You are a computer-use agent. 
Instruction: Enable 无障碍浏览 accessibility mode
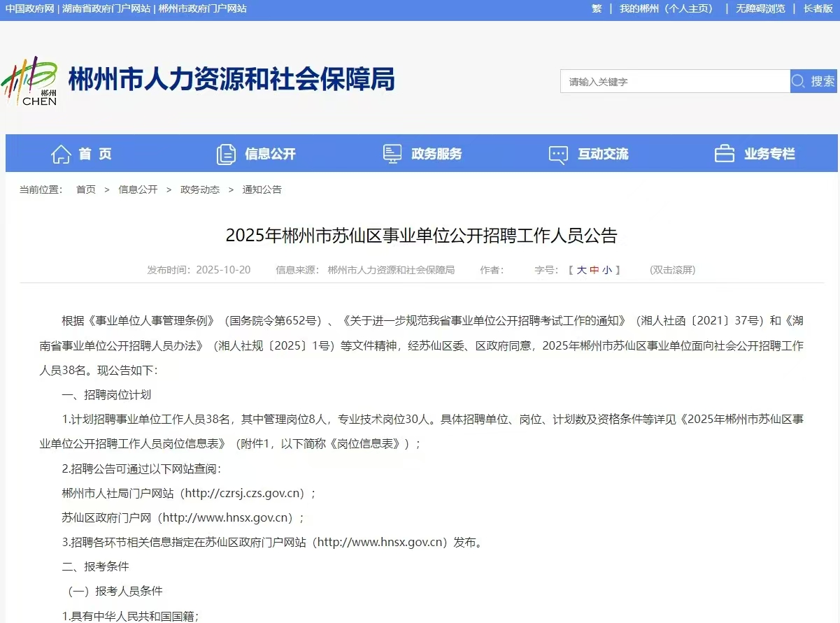coord(760,9)
